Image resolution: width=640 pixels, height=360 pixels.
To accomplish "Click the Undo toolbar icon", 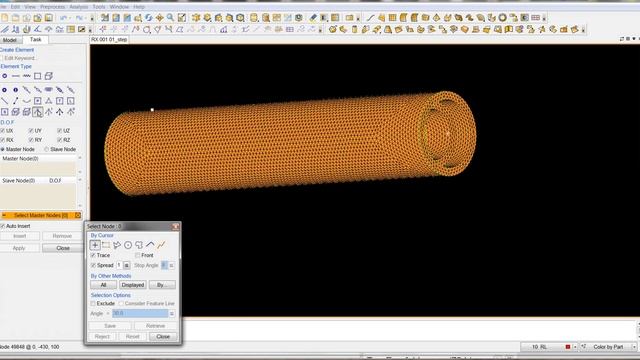I will tap(64, 18).
